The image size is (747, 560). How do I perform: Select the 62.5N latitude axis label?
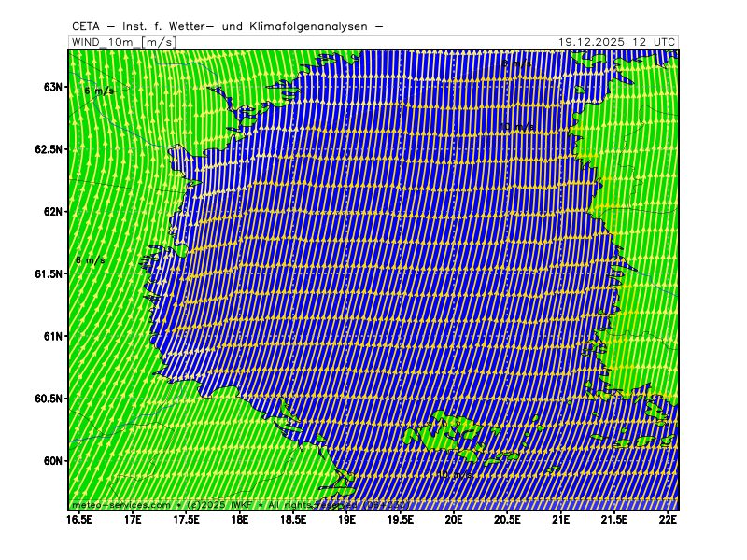(x=49, y=149)
